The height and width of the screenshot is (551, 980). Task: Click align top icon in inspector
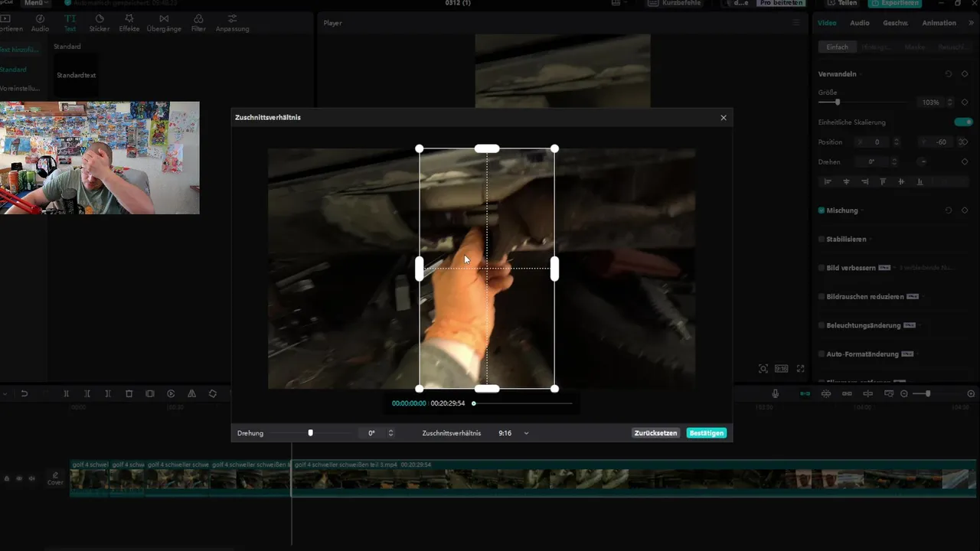coord(883,181)
